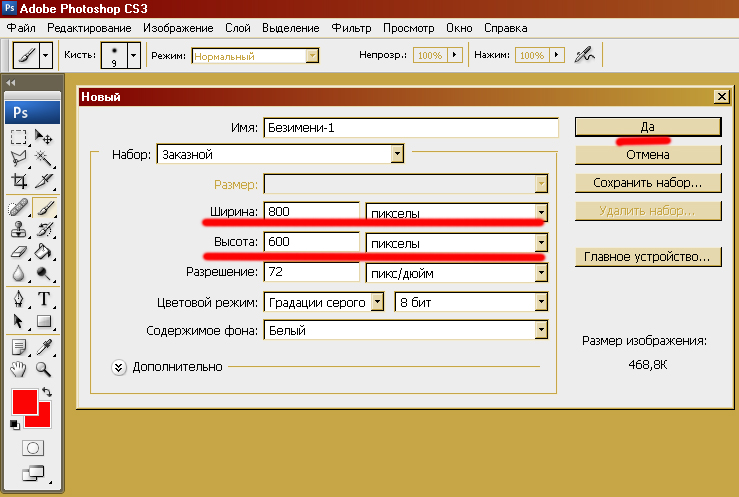The image size is (739, 497).
Task: Select the History Brush tool
Action: tap(44, 229)
